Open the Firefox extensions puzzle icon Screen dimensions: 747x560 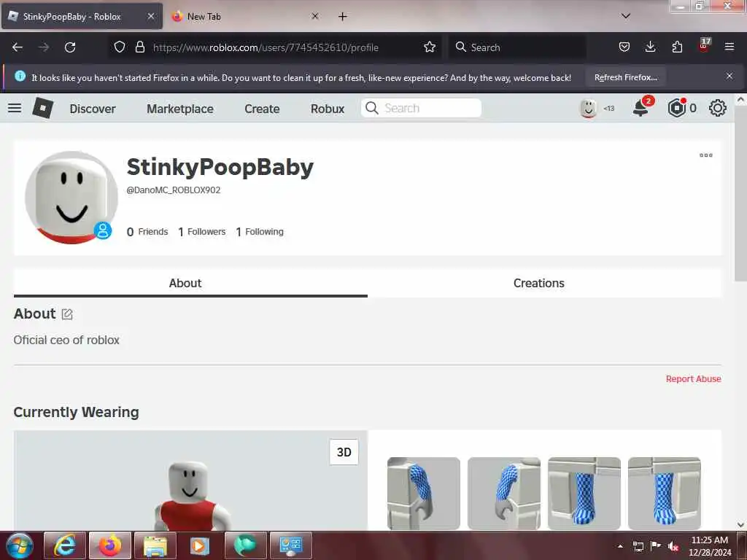(677, 47)
